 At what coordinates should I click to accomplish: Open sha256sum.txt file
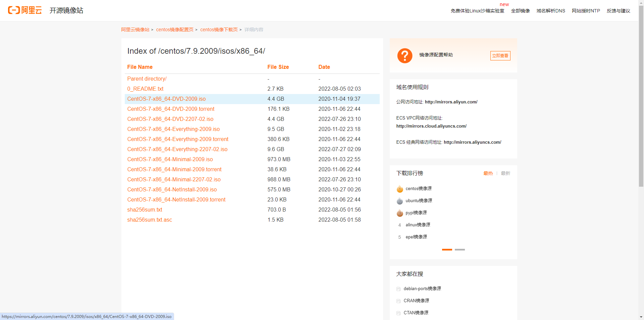(x=145, y=210)
